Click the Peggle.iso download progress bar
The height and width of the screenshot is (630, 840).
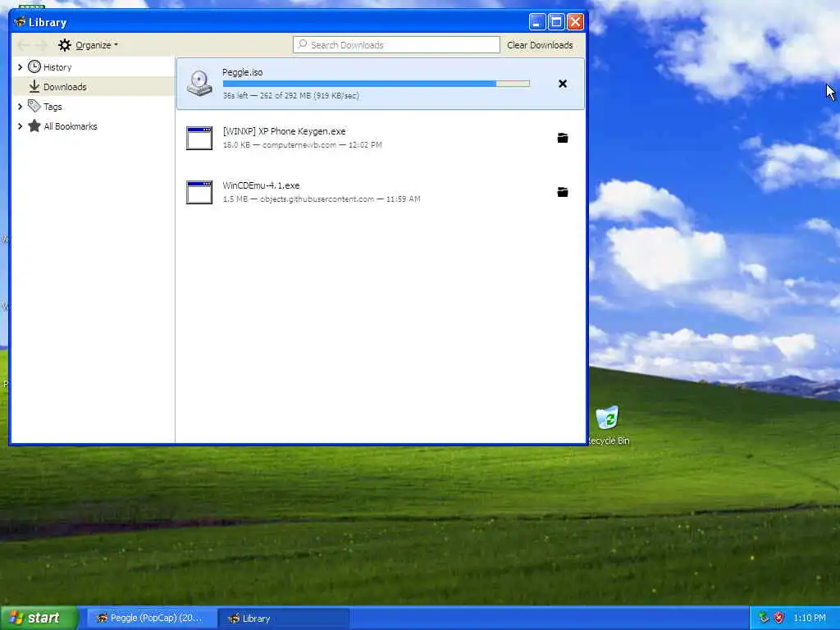(376, 84)
